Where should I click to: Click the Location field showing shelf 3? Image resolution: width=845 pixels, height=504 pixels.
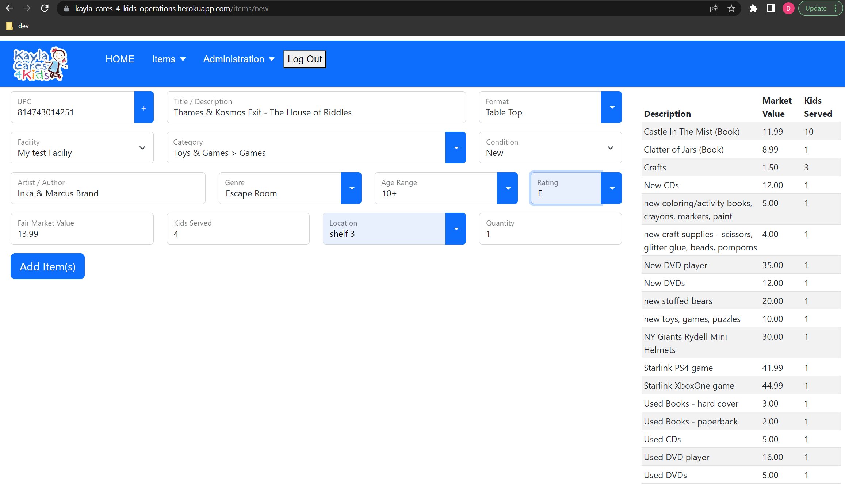point(384,229)
